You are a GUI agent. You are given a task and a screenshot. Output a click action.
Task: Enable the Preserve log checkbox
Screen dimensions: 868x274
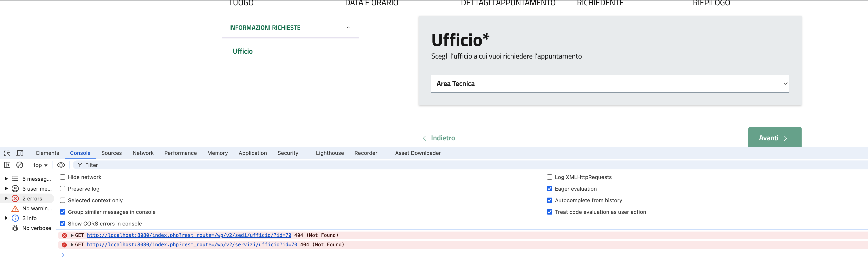tap(63, 189)
